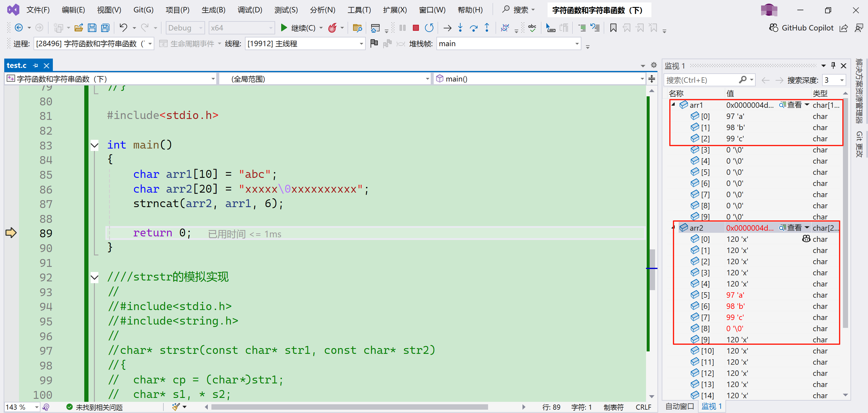The width and height of the screenshot is (868, 413).
Task: Open the 调试(D) menu
Action: 250,10
